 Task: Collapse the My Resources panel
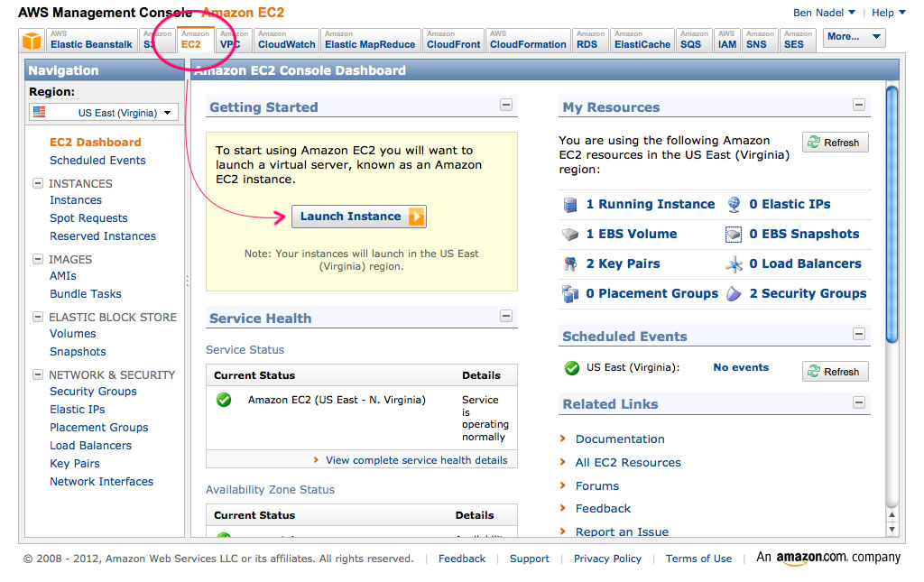point(859,105)
